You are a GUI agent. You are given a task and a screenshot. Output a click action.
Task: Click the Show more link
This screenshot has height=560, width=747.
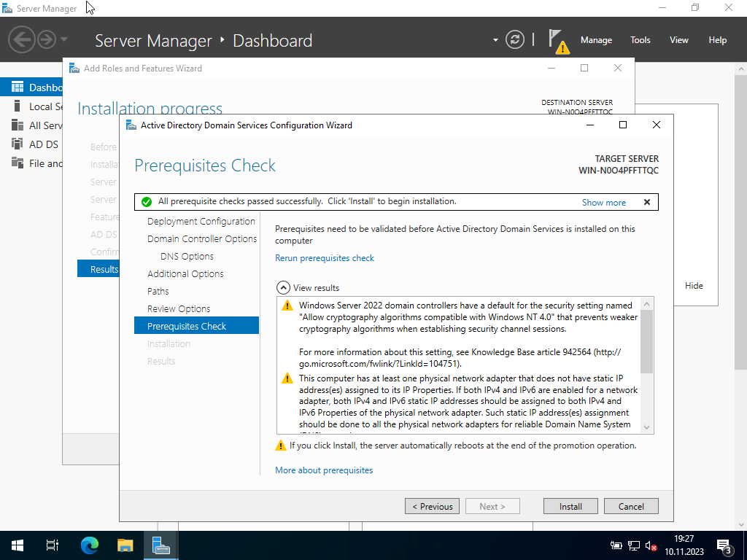[x=603, y=203]
